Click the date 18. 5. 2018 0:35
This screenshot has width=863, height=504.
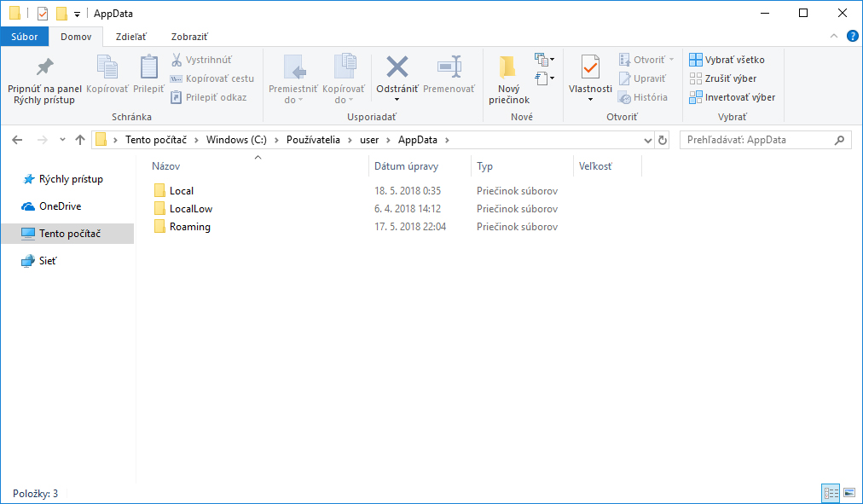[408, 191]
